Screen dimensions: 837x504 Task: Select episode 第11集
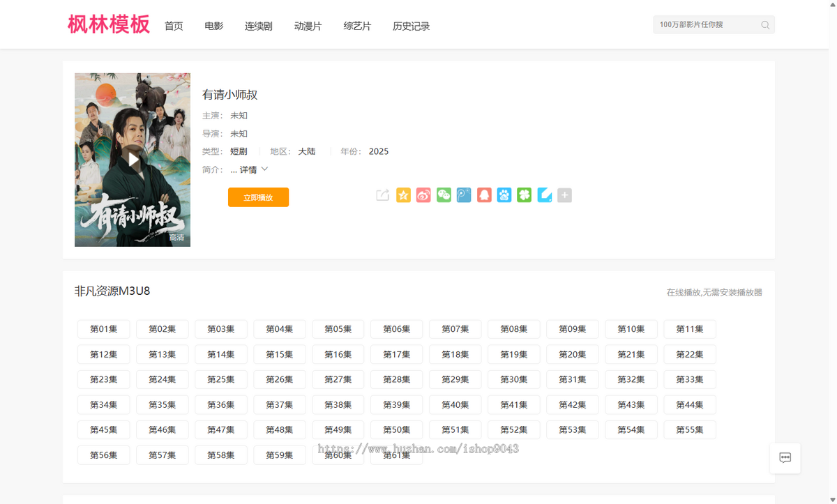[x=690, y=329]
